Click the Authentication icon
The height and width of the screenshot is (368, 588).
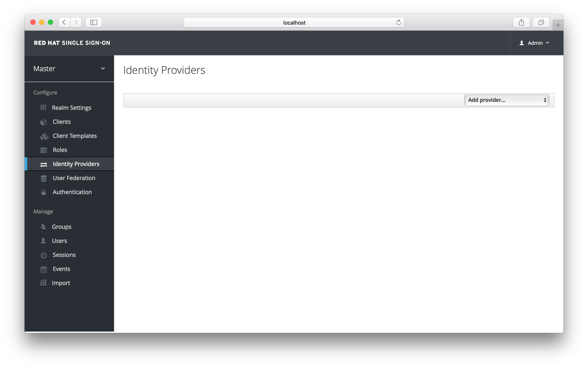(x=43, y=192)
